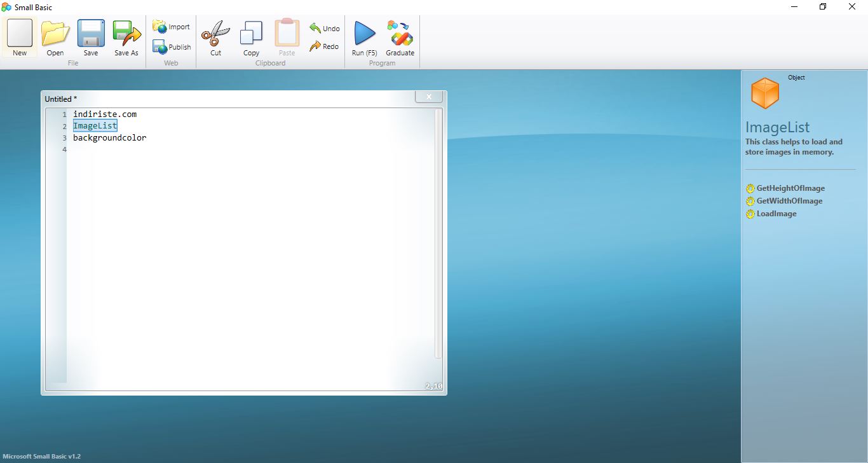The height and width of the screenshot is (463, 868).
Task: Click the ImageList heading in help panel
Action: click(x=778, y=127)
